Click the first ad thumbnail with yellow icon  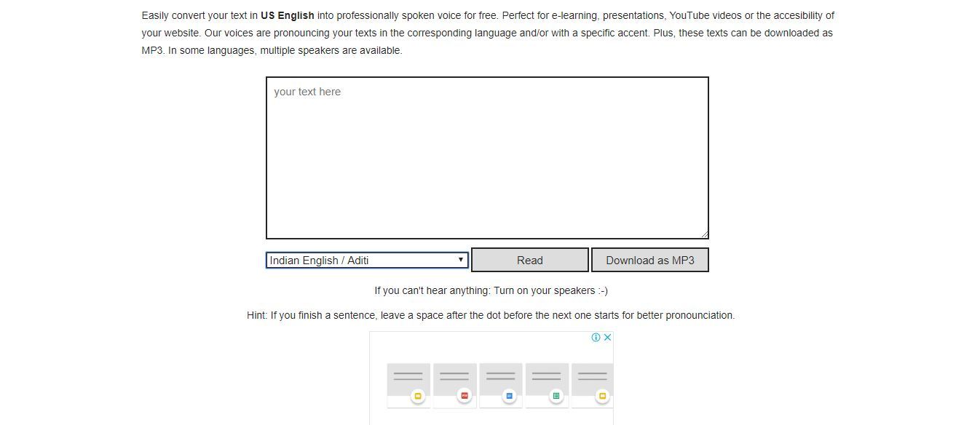point(408,385)
